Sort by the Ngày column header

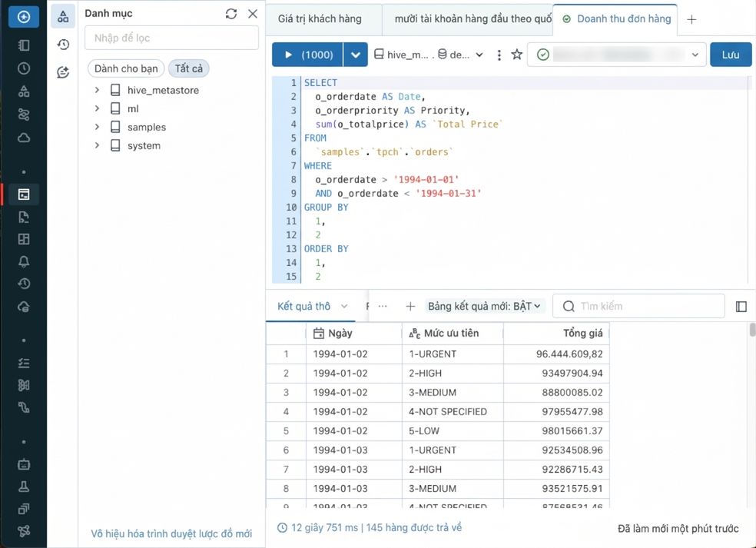(x=353, y=333)
